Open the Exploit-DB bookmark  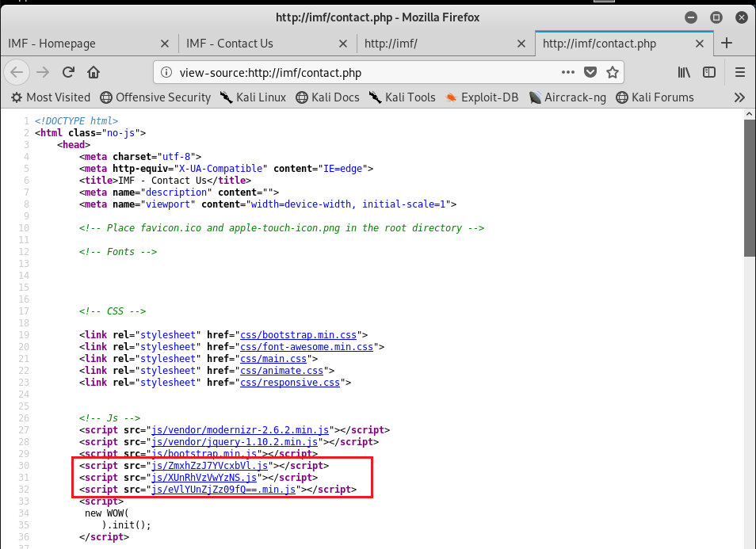[482, 97]
